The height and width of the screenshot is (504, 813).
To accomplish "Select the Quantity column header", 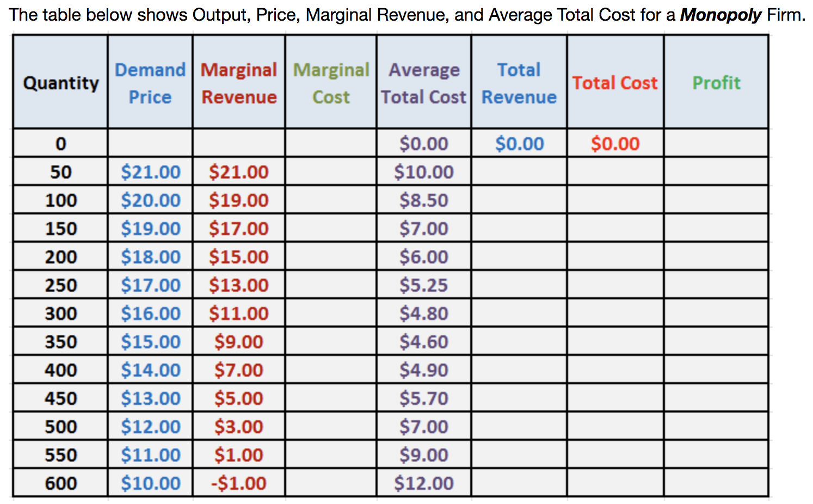I will [60, 83].
